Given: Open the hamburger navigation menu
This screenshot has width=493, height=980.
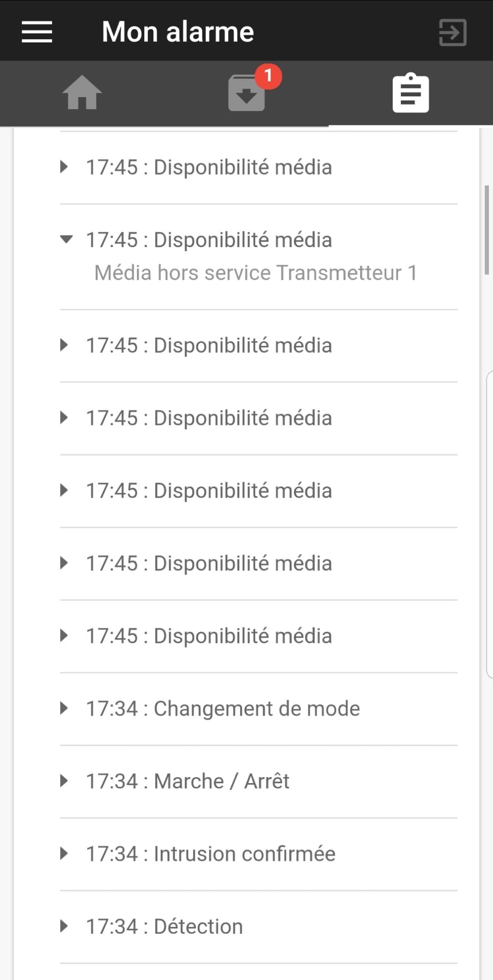Looking at the screenshot, I should pyautogui.click(x=37, y=32).
